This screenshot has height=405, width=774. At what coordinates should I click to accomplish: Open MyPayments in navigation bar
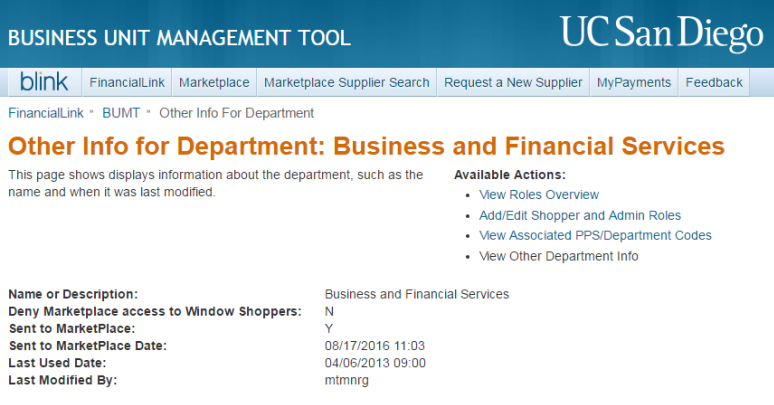coord(634,82)
